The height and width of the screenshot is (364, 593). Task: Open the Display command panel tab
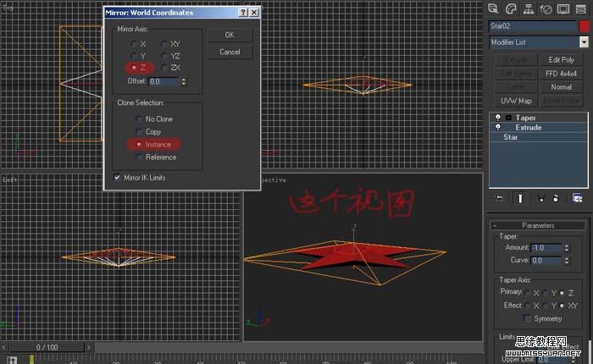tap(563, 8)
